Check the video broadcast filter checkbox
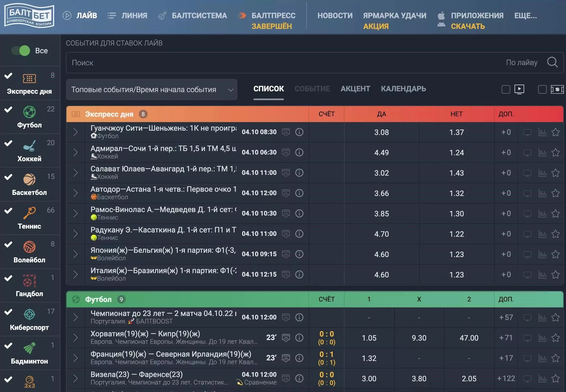Viewport: 566px width, 392px height. (506, 89)
